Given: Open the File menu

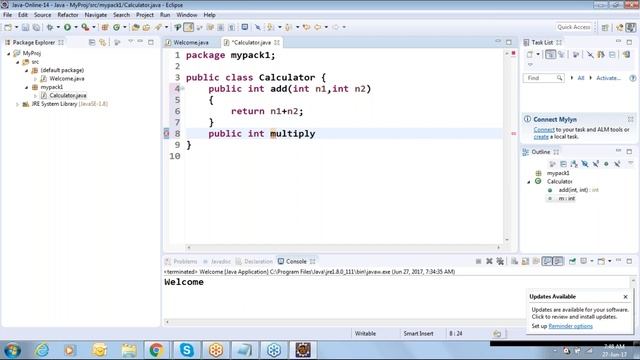Looking at the screenshot, I should [7, 15].
